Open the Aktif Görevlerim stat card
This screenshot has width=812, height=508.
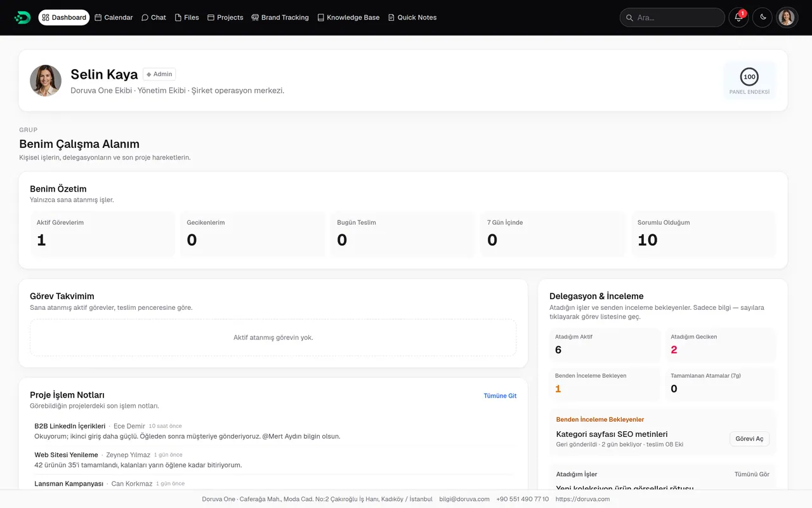click(x=103, y=234)
